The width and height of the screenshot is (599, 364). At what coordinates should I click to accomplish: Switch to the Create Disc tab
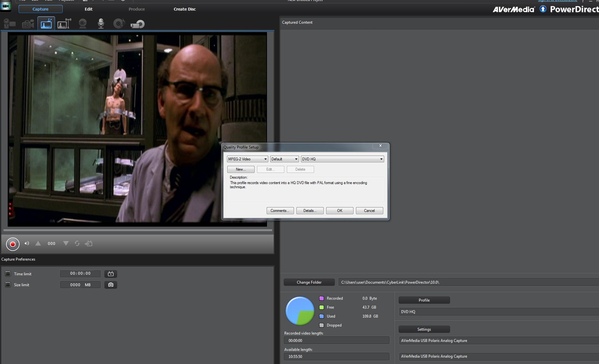click(185, 9)
